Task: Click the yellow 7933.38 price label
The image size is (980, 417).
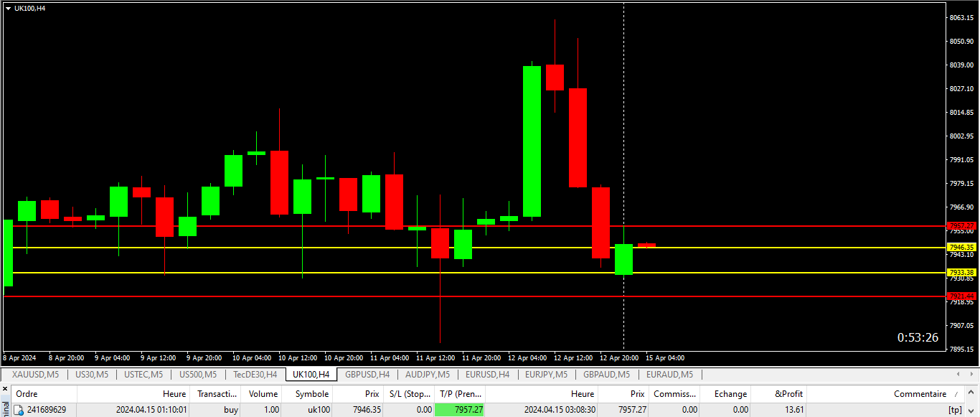Action: (x=961, y=273)
